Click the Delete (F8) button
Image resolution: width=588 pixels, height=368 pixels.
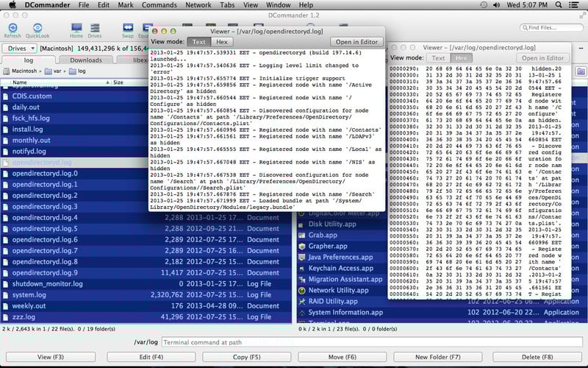pyautogui.click(x=537, y=357)
